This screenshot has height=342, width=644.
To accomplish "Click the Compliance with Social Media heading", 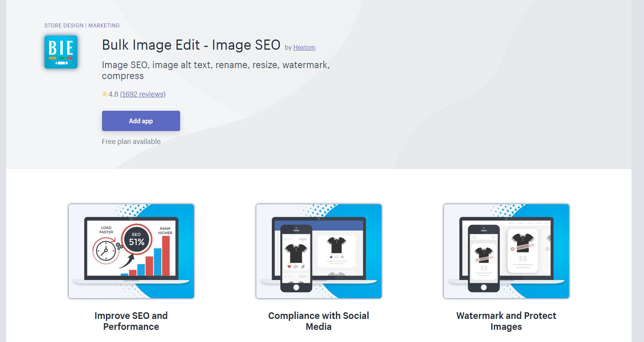I will 319,321.
